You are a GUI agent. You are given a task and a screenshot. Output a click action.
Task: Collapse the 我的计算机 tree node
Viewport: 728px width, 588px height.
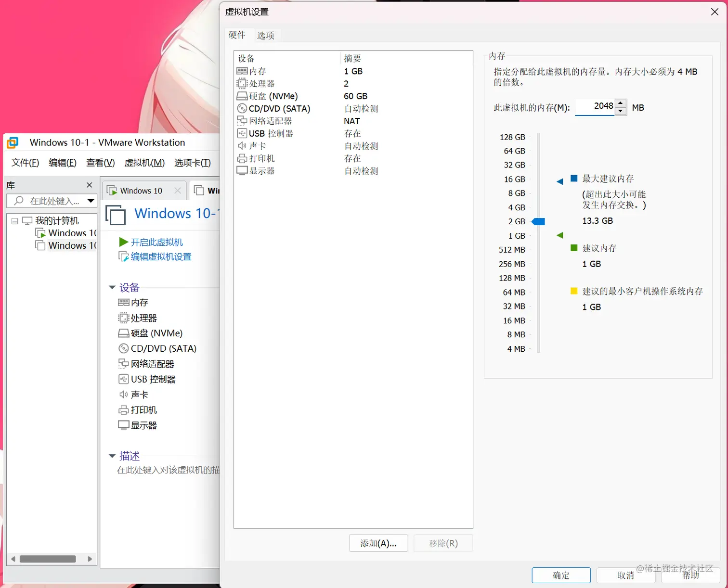point(14,221)
